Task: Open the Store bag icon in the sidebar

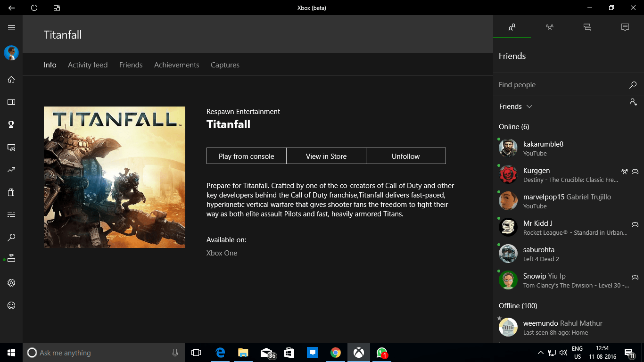Action: click(x=11, y=192)
